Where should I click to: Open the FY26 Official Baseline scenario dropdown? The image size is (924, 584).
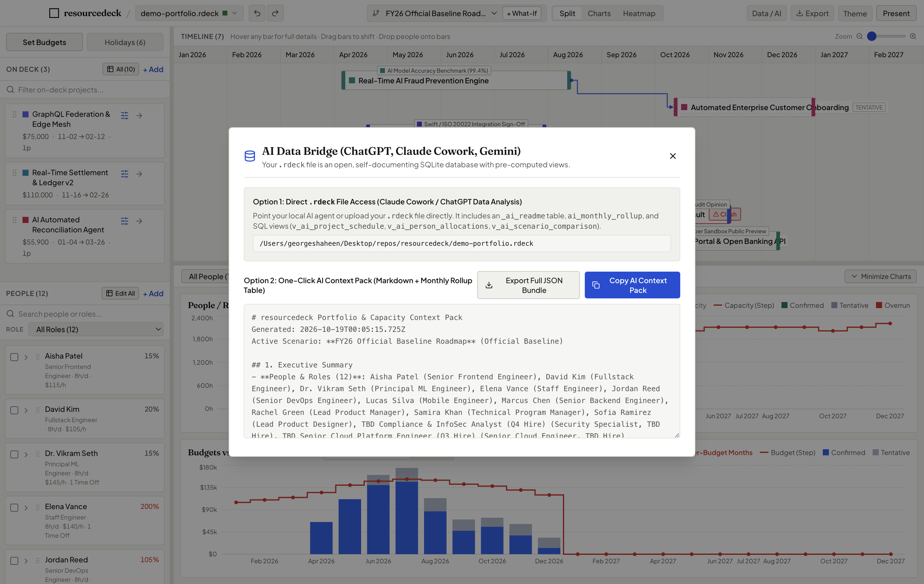(435, 13)
